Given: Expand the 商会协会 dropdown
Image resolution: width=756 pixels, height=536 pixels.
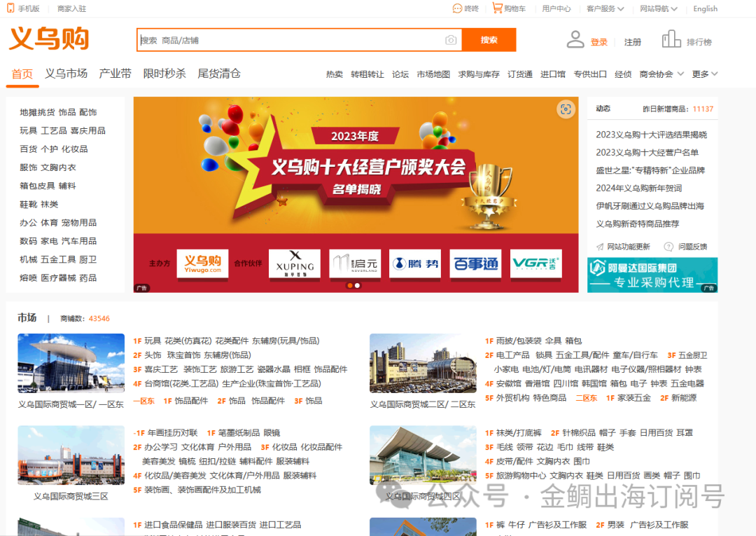Looking at the screenshot, I should click(661, 74).
